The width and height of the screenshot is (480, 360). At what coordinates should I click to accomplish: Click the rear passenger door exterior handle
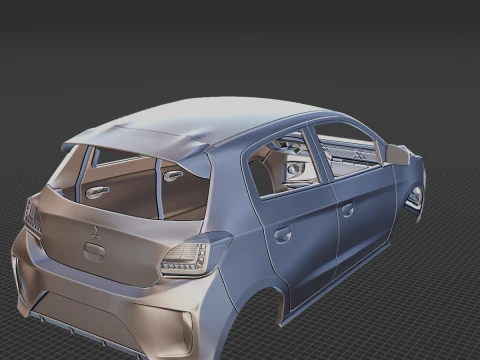tap(282, 234)
